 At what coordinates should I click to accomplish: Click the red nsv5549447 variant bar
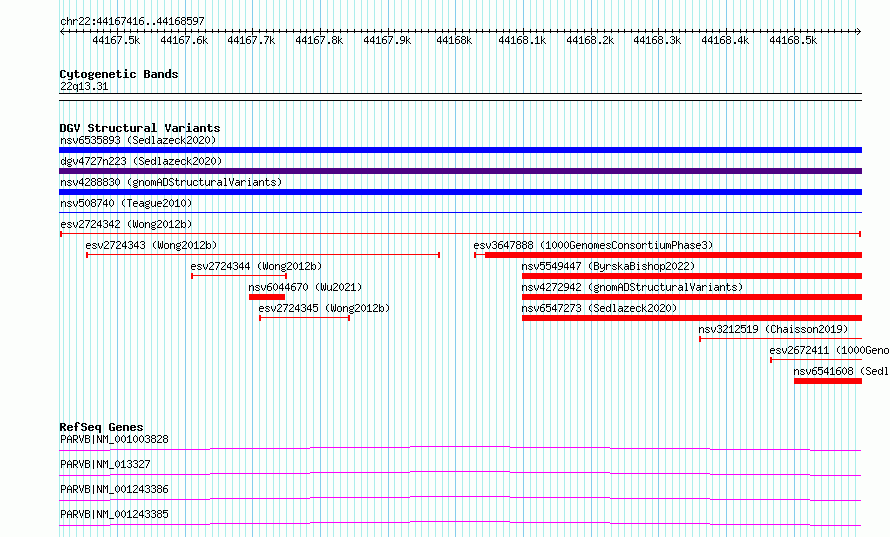click(x=692, y=276)
